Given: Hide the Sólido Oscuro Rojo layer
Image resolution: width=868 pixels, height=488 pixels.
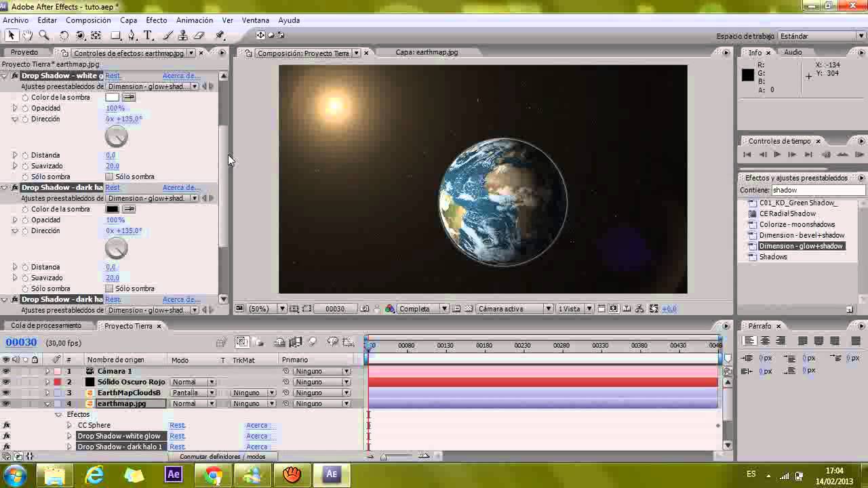Looking at the screenshot, I should (x=6, y=382).
